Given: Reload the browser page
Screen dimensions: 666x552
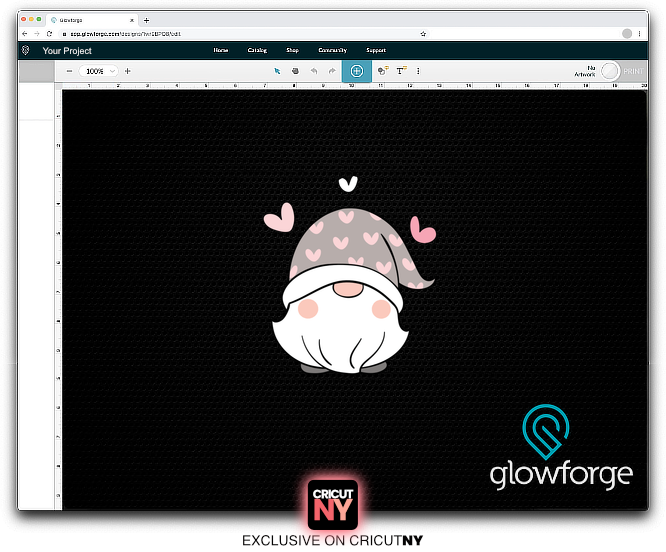Looking at the screenshot, I should pos(50,34).
